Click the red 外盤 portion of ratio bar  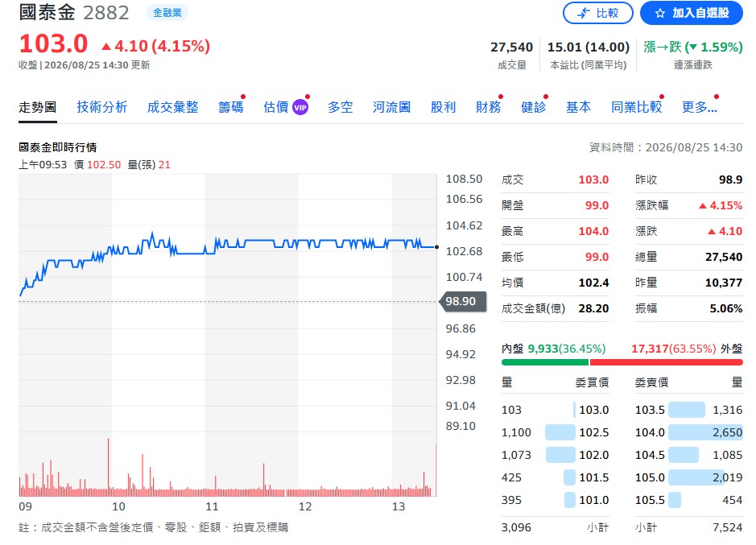pyautogui.click(x=667, y=362)
